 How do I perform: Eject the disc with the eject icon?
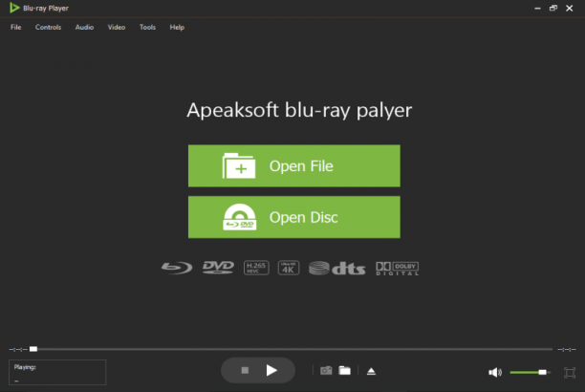click(371, 371)
